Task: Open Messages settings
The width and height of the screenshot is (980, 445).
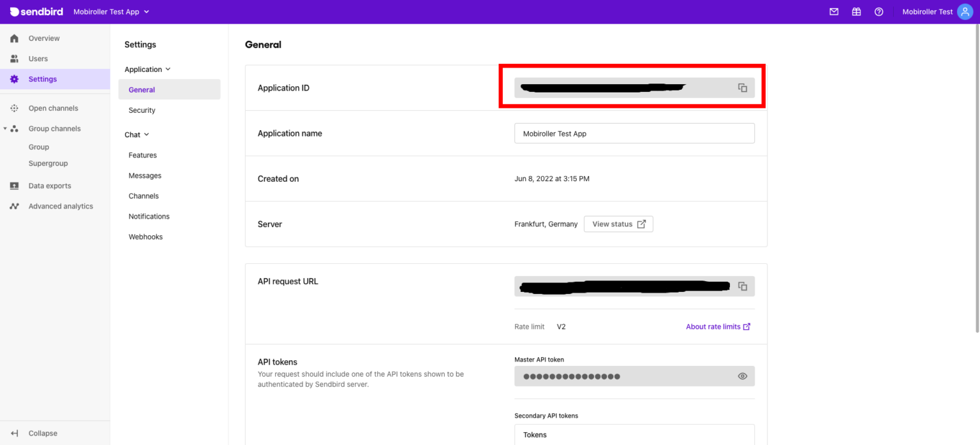Action: [145, 175]
